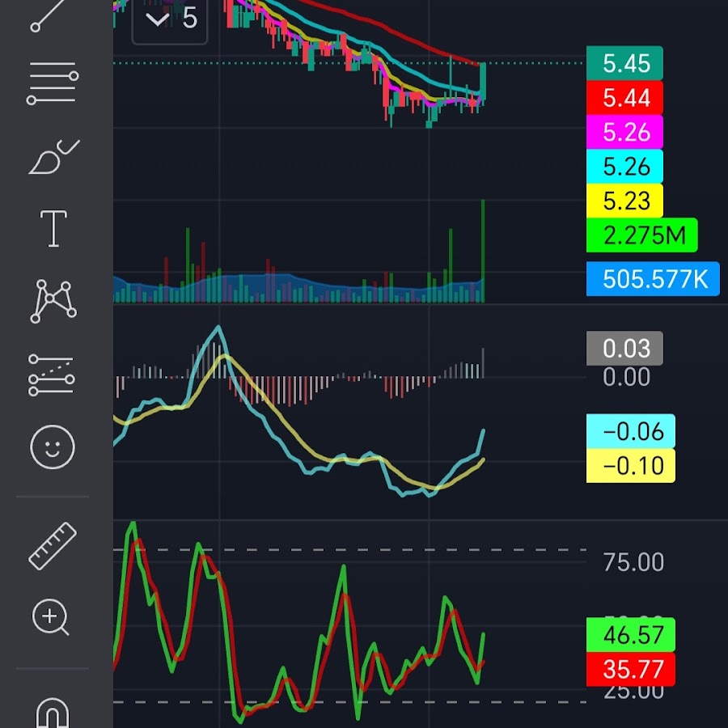
Task: Click the green 5.45 current price label
Action: [624, 63]
